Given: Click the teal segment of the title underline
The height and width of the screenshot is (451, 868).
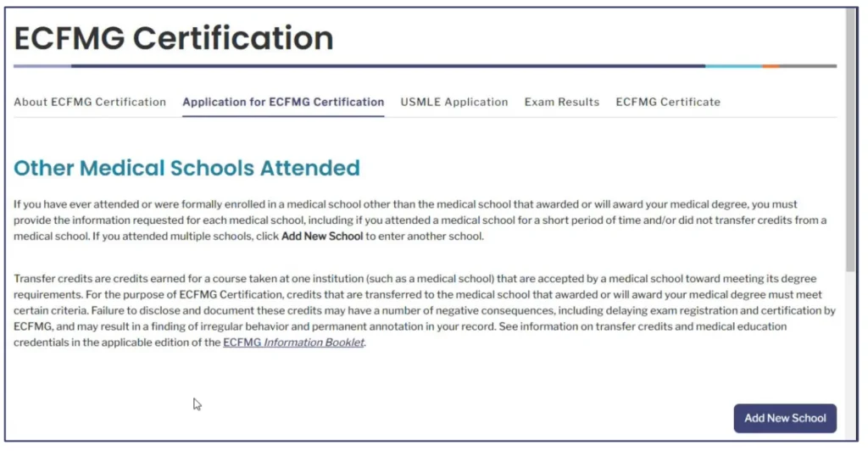Looking at the screenshot, I should pos(733,66).
